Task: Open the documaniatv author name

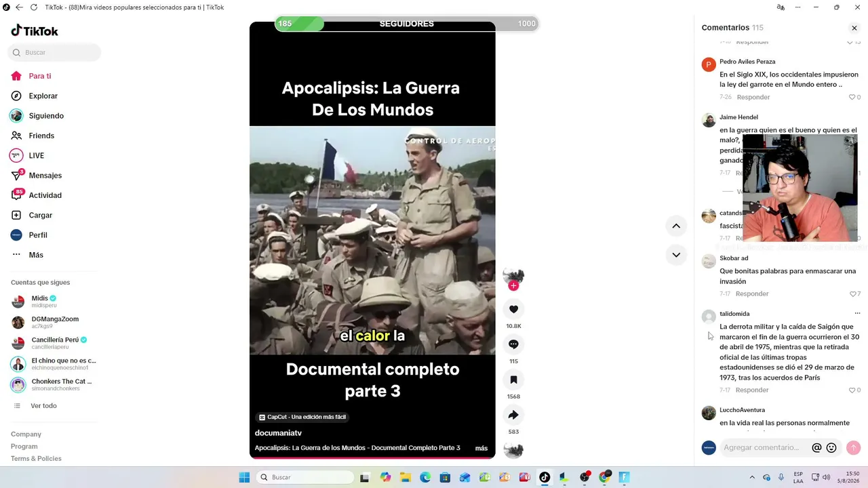Action: (278, 432)
